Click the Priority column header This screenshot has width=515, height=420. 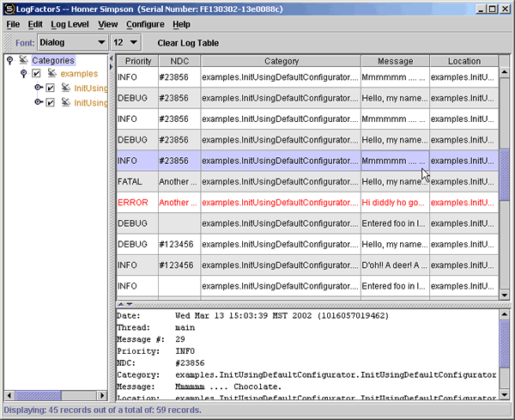coord(137,61)
